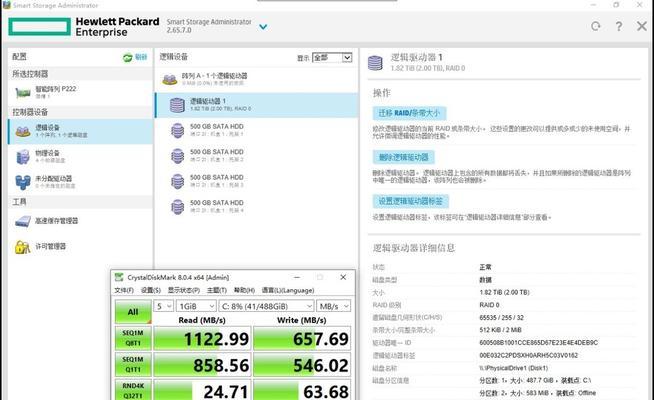The height and width of the screenshot is (400, 654).
Task: Open 物理设备 via its server icon
Action: (23, 157)
